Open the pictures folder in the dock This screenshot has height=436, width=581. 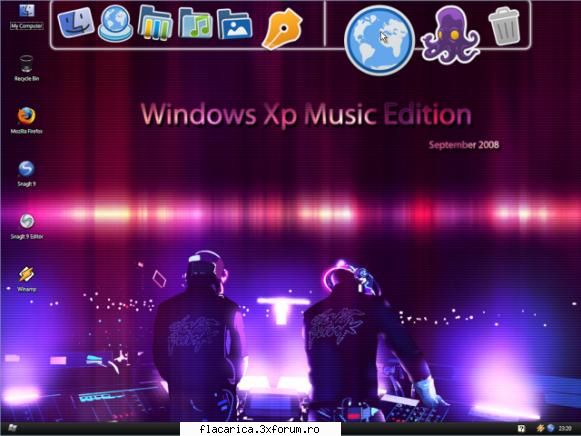coord(235,24)
